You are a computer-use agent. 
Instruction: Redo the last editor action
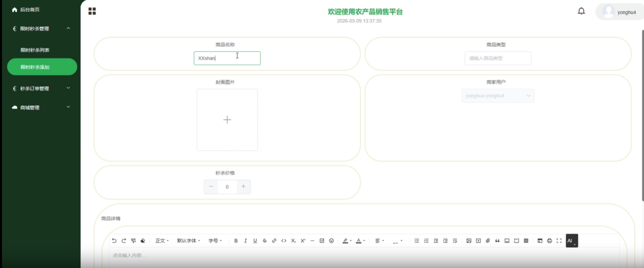coord(124,241)
